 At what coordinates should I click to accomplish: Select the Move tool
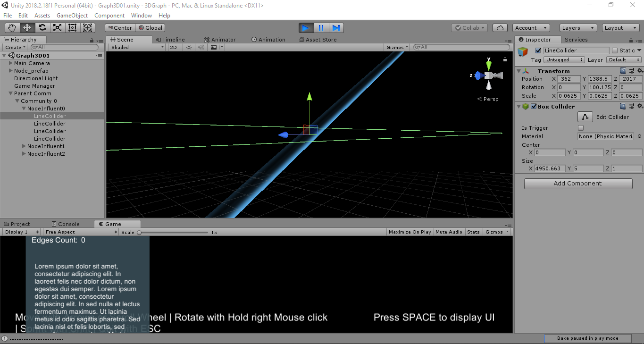[x=27, y=28]
